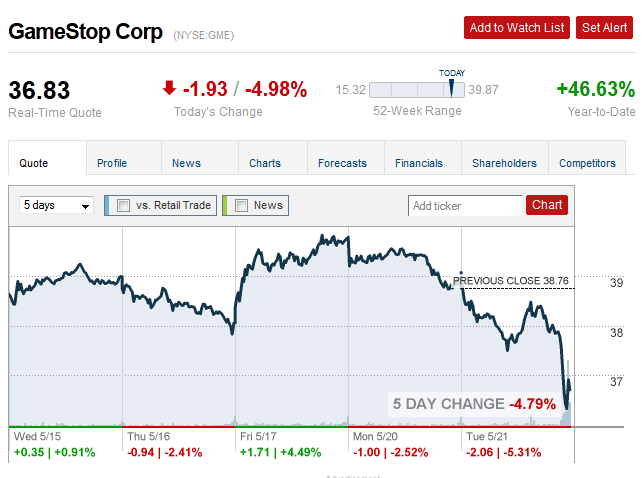Enable the vs. Retail Trade checkbox
This screenshot has height=478, width=642.
pos(124,205)
